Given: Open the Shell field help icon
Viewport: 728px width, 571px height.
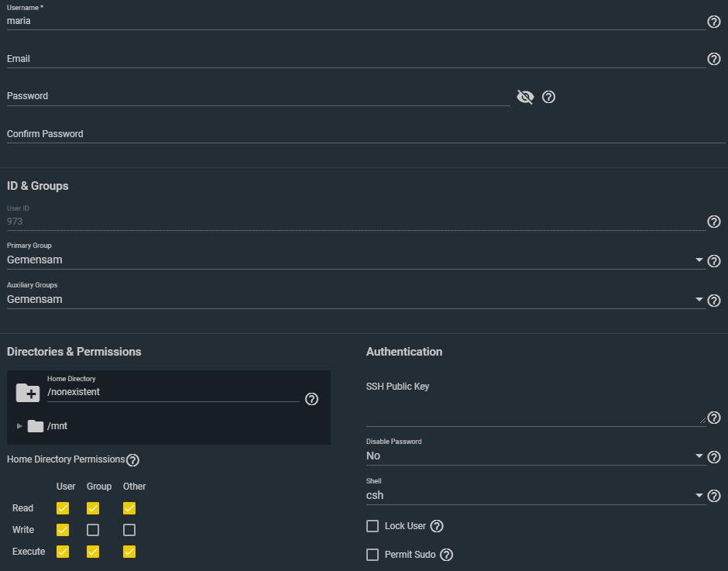Looking at the screenshot, I should pyautogui.click(x=714, y=496).
